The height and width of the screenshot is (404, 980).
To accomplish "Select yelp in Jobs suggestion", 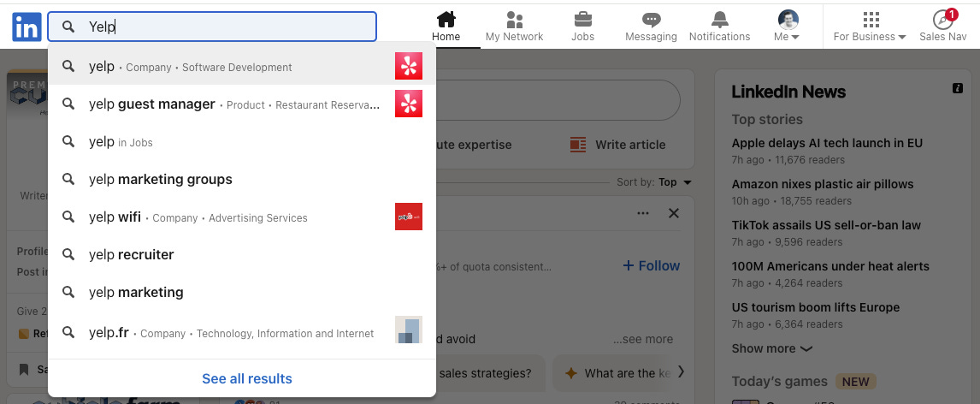I will tap(242, 142).
